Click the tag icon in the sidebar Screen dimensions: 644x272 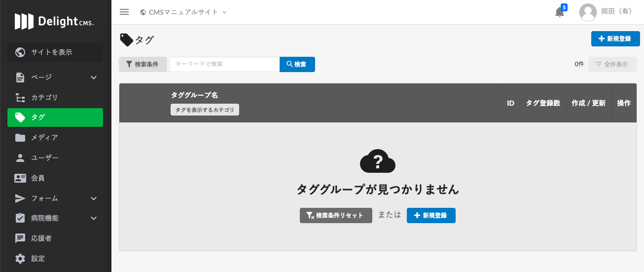20,117
